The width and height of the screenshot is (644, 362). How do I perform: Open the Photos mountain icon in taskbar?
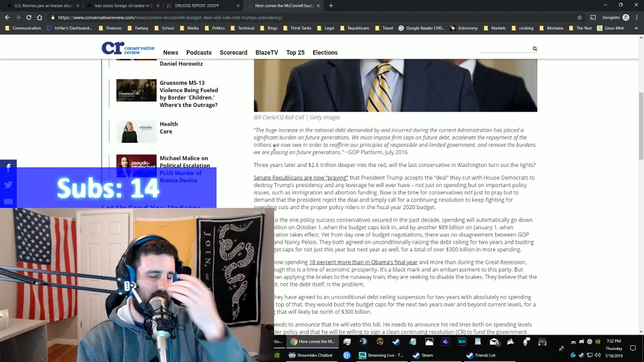pyautogui.click(x=429, y=342)
